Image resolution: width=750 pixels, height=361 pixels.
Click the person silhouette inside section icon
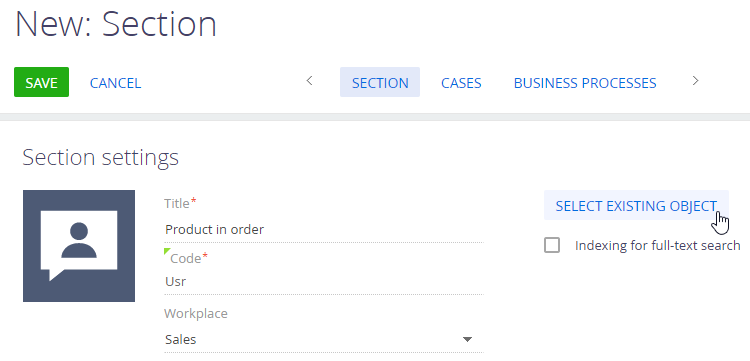79,240
